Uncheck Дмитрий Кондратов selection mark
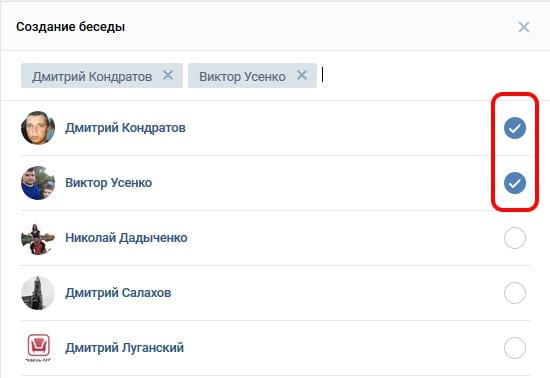The image size is (550, 378). (x=515, y=128)
